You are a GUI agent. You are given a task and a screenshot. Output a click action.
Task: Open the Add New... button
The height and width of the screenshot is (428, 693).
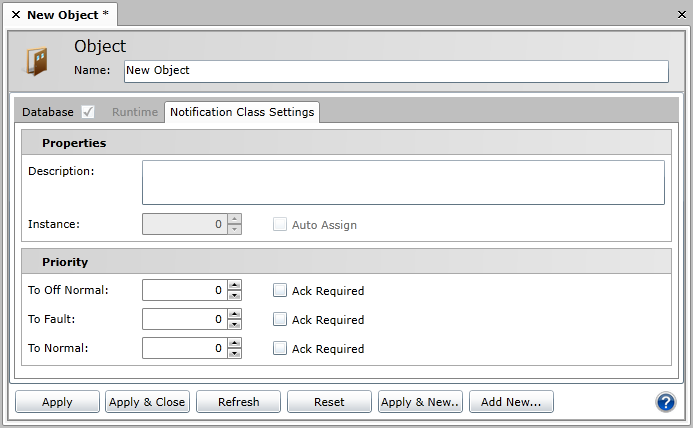click(511, 402)
